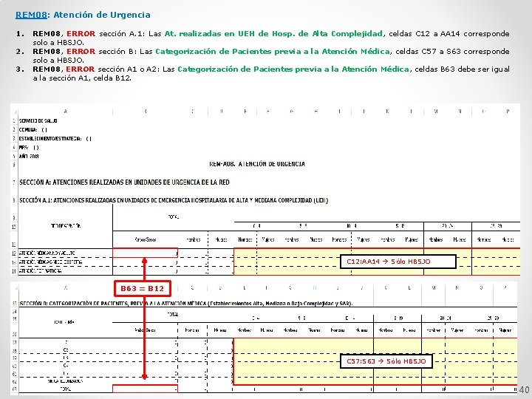Select column M header in upper sheet
The image size is (532, 399).
coord(436,112)
